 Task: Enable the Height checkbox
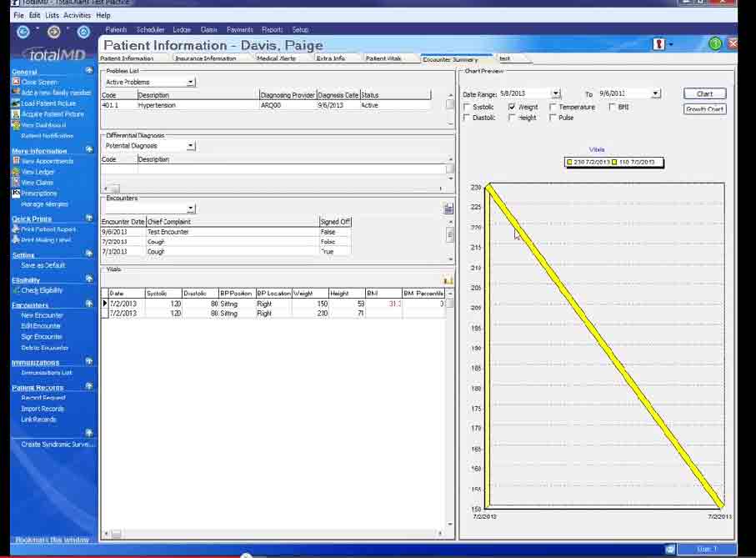512,118
